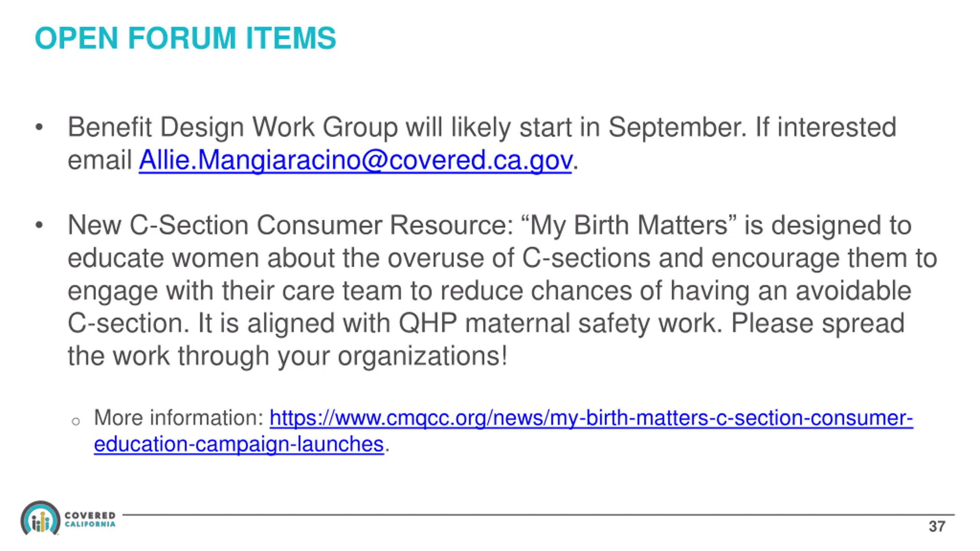Click the phrase "My Birth Matters"
The width and height of the screenshot is (980, 551).
tap(628, 225)
